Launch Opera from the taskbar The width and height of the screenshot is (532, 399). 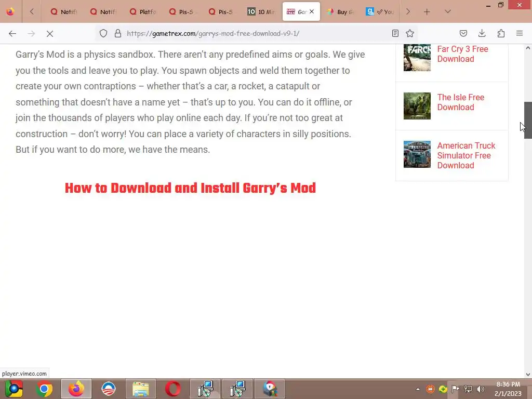[172, 389]
